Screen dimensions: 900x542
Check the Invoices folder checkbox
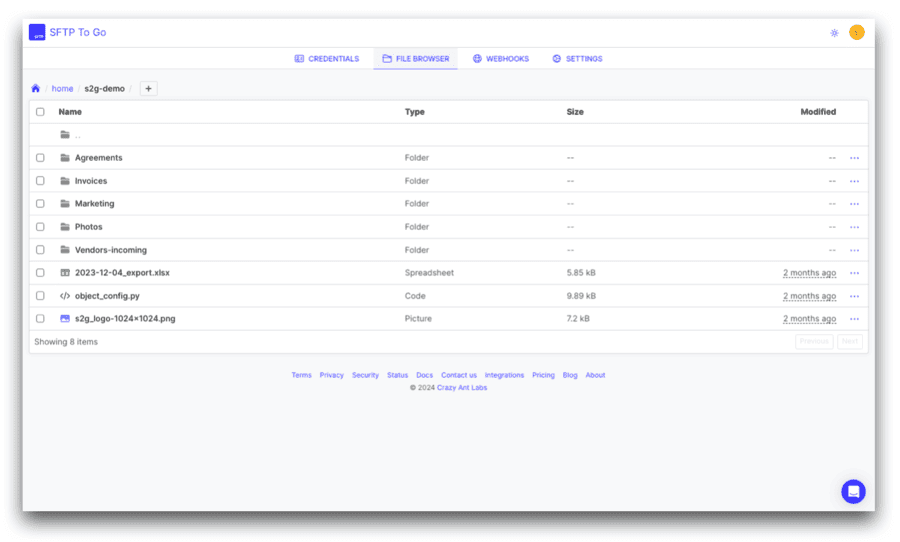(x=40, y=181)
